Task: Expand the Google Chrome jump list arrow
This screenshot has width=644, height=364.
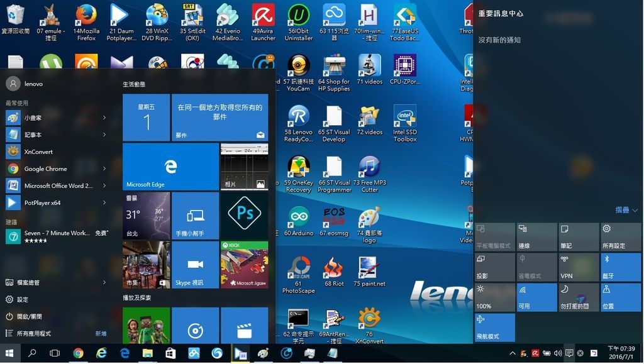Action: 104,168
